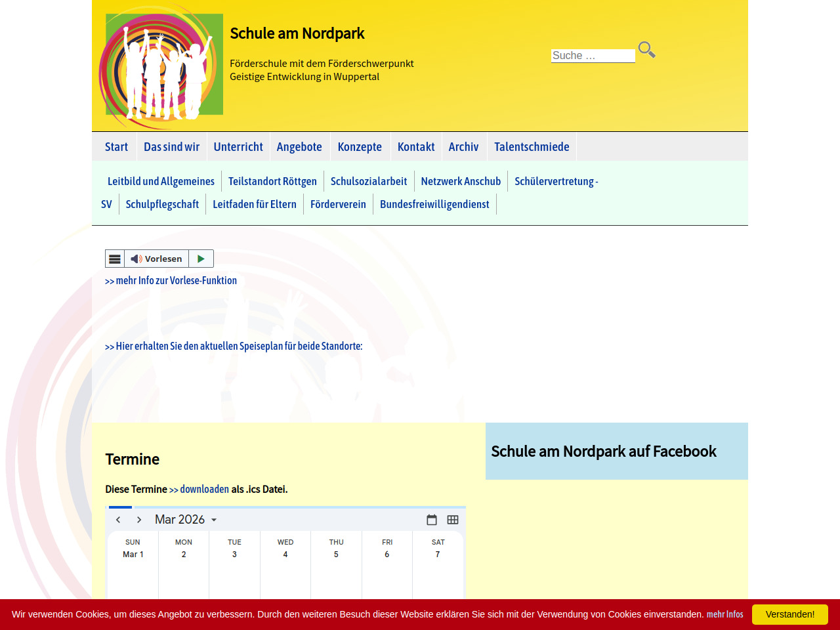Open mehr Infos cookie link

coord(724,614)
